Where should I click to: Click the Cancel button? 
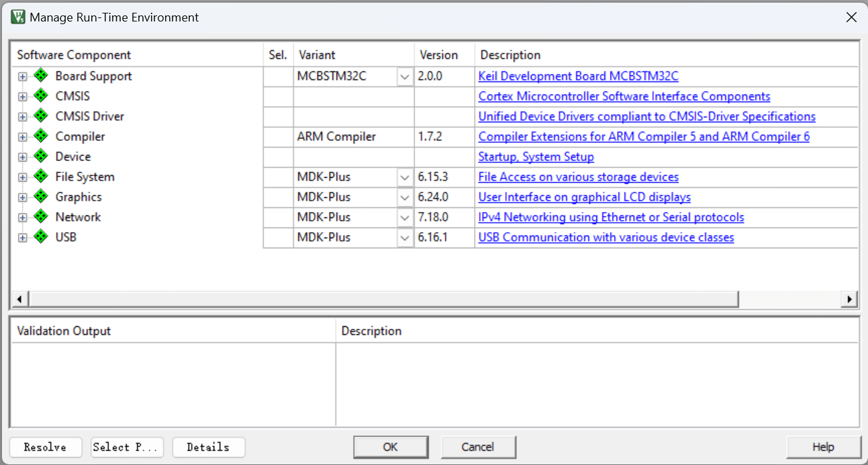(x=478, y=447)
